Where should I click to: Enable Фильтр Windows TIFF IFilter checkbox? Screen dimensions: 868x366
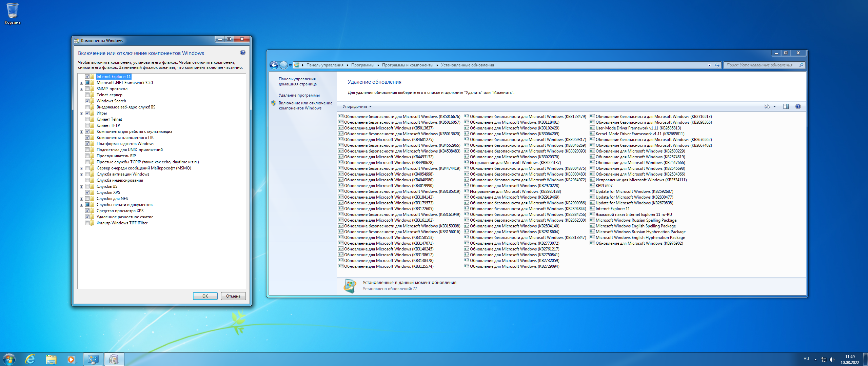87,223
